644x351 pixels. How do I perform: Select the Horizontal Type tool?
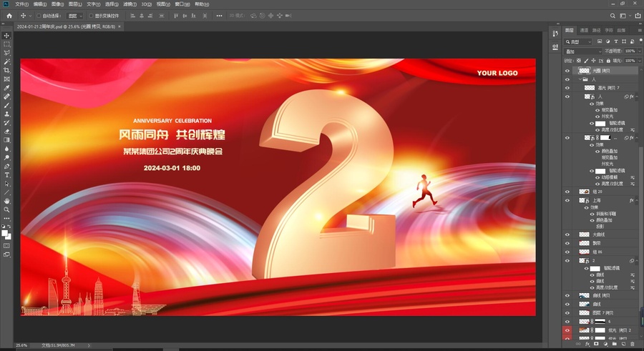(x=6, y=175)
